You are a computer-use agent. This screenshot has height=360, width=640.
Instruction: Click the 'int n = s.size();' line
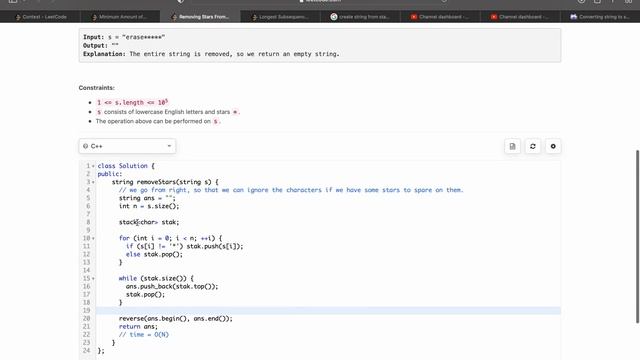149,206
